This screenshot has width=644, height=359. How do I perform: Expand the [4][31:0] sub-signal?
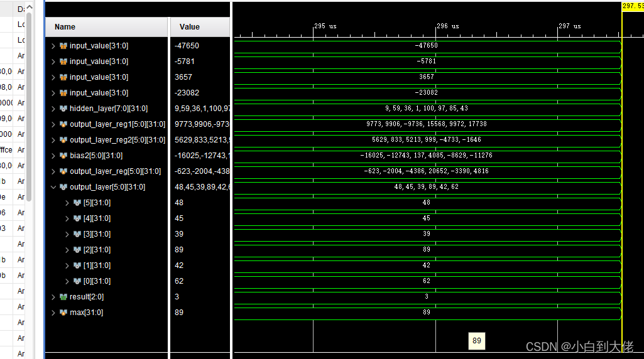(67, 218)
